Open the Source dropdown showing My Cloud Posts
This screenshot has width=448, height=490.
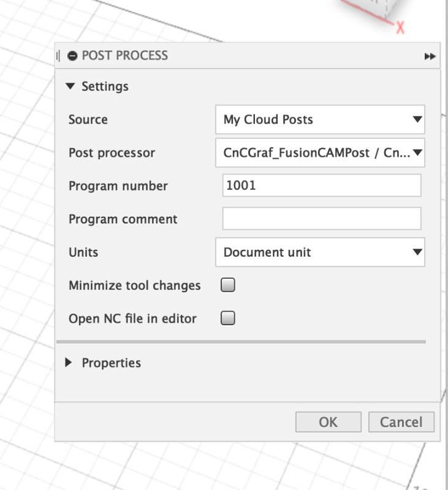(x=320, y=119)
